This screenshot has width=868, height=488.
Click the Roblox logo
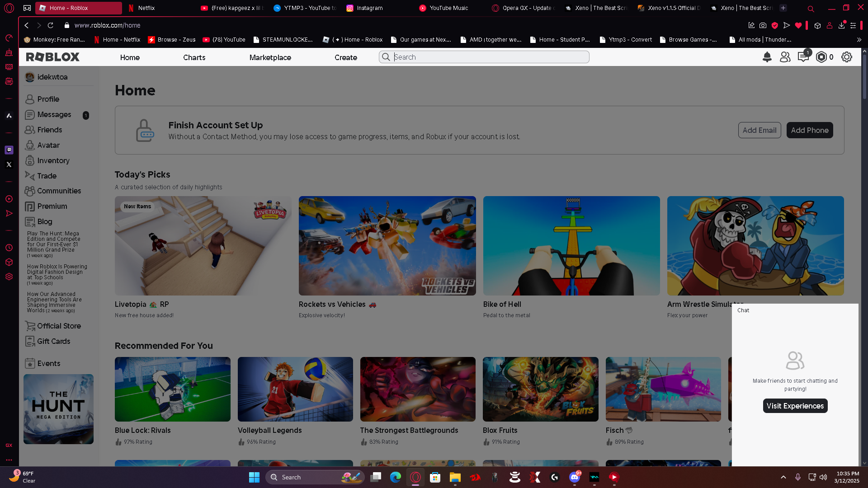(x=53, y=57)
